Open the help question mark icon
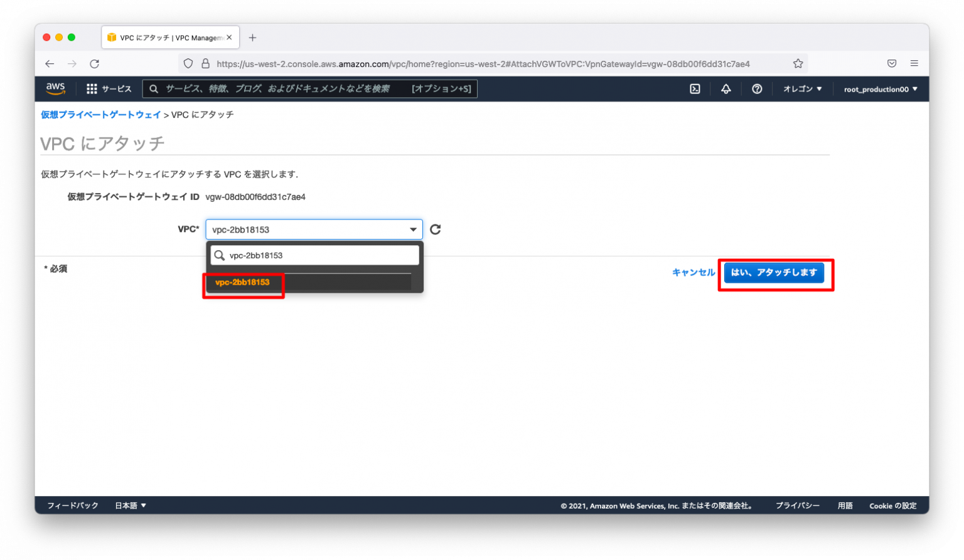Screen dimensions: 964x560 (757, 89)
